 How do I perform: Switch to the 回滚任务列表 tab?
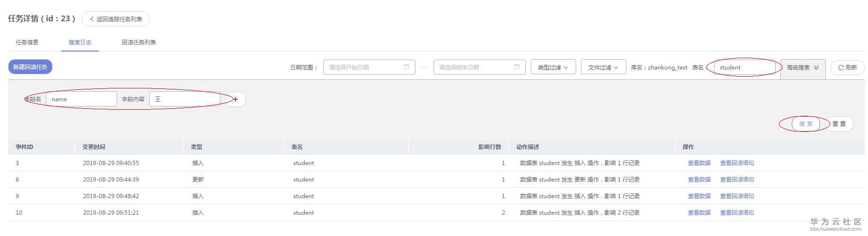point(139,43)
